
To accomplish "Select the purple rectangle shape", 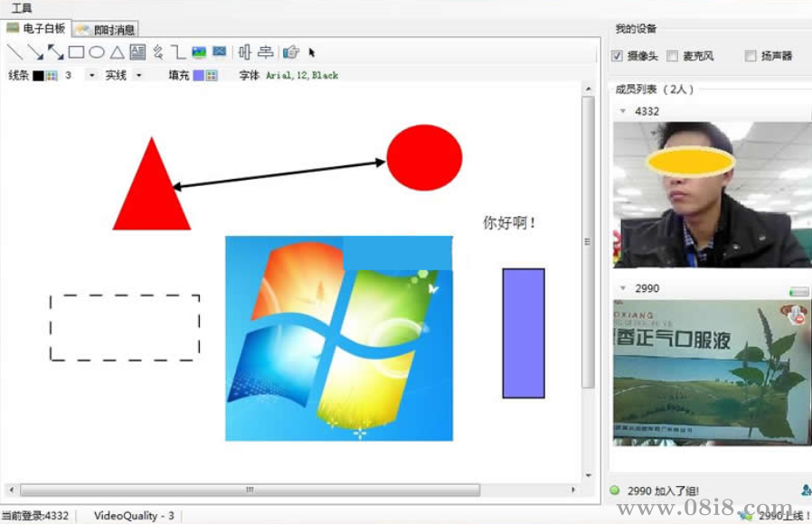I will pos(524,333).
